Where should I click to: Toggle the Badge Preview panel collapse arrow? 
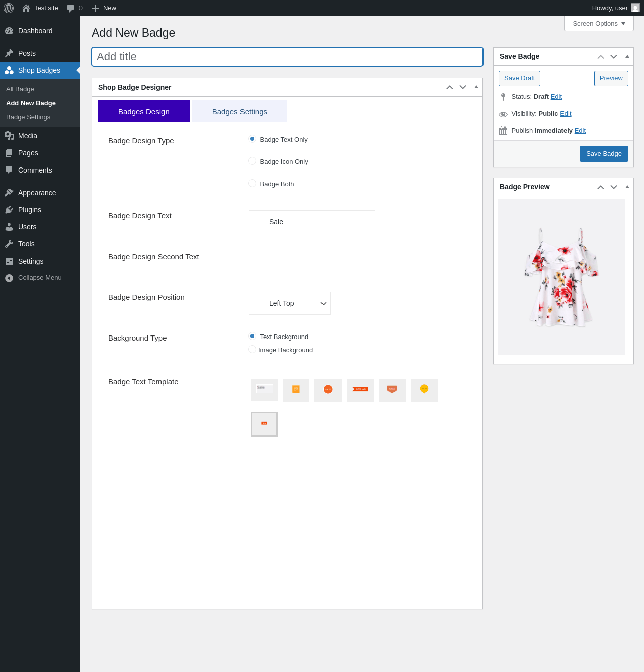pos(627,187)
